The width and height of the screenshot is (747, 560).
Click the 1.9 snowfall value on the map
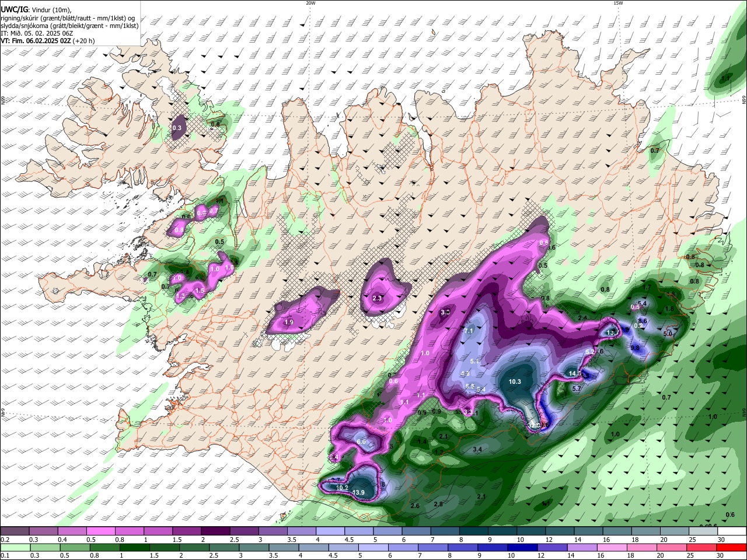point(289,322)
